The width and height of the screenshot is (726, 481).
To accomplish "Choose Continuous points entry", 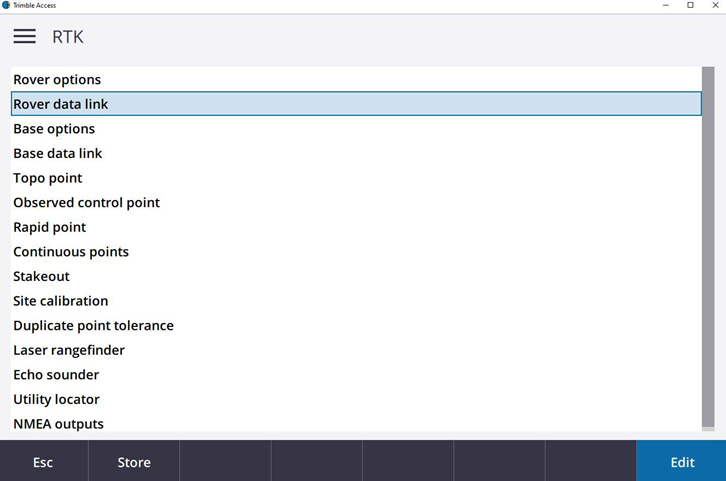I will 71,252.
